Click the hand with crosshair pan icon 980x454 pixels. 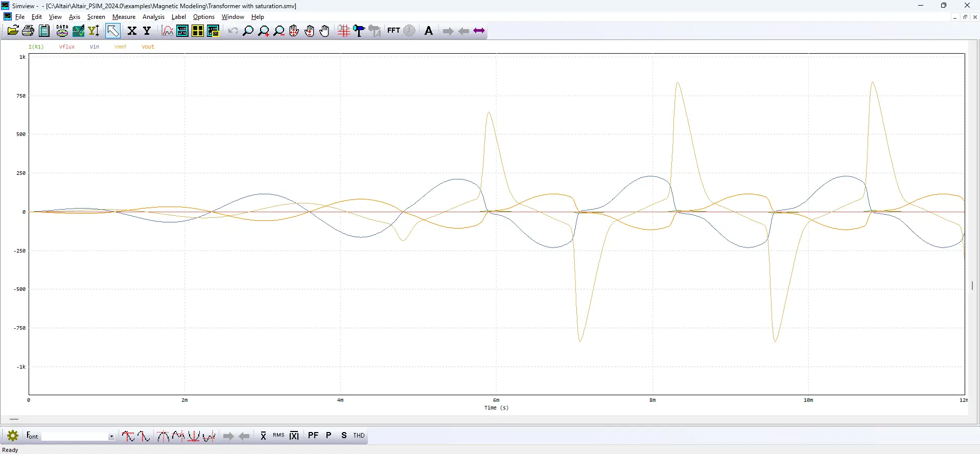(x=294, y=31)
